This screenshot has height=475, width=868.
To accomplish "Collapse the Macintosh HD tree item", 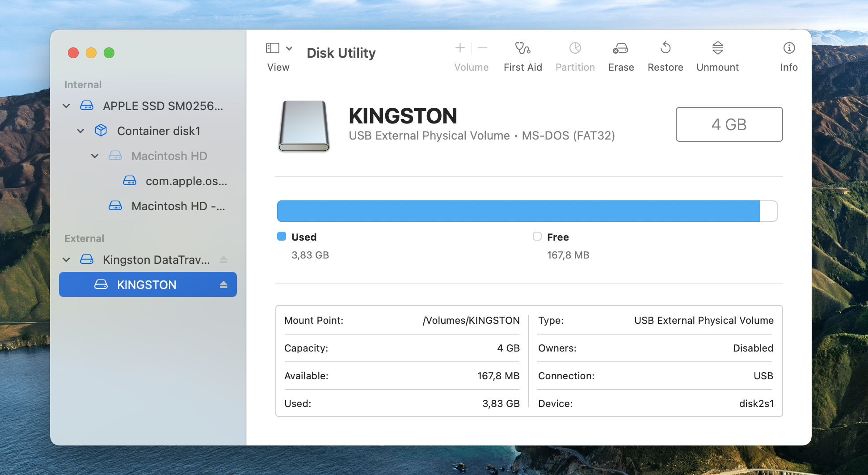I will click(95, 156).
